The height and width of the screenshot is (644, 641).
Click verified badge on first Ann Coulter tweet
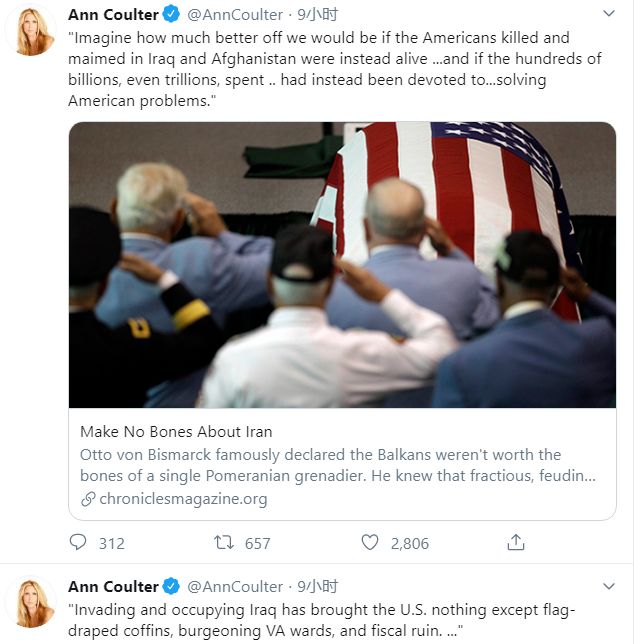click(x=171, y=14)
